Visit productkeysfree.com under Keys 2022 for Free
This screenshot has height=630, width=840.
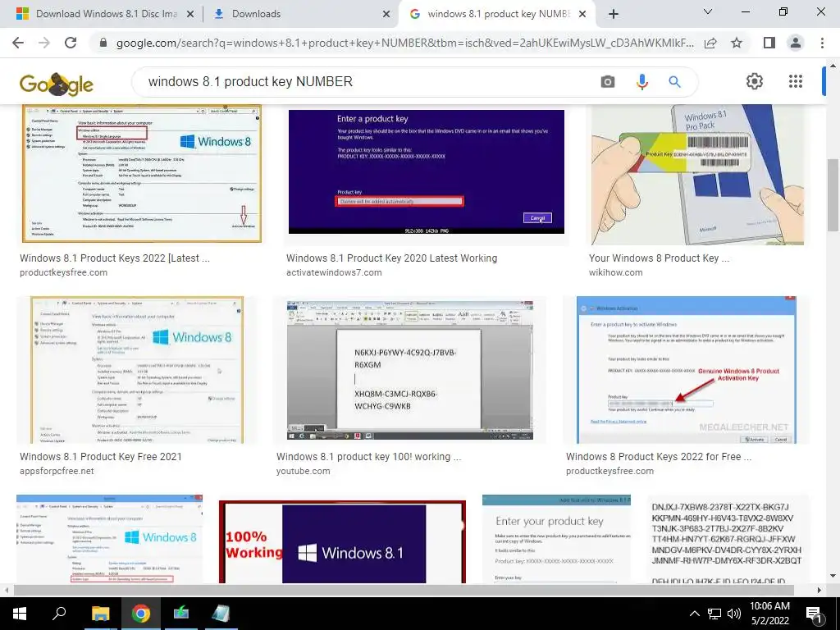609,472
